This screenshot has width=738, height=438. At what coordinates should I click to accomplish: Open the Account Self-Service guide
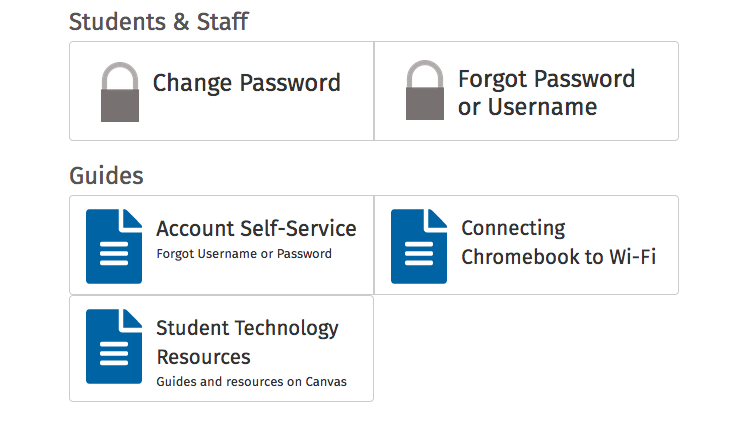[256, 229]
